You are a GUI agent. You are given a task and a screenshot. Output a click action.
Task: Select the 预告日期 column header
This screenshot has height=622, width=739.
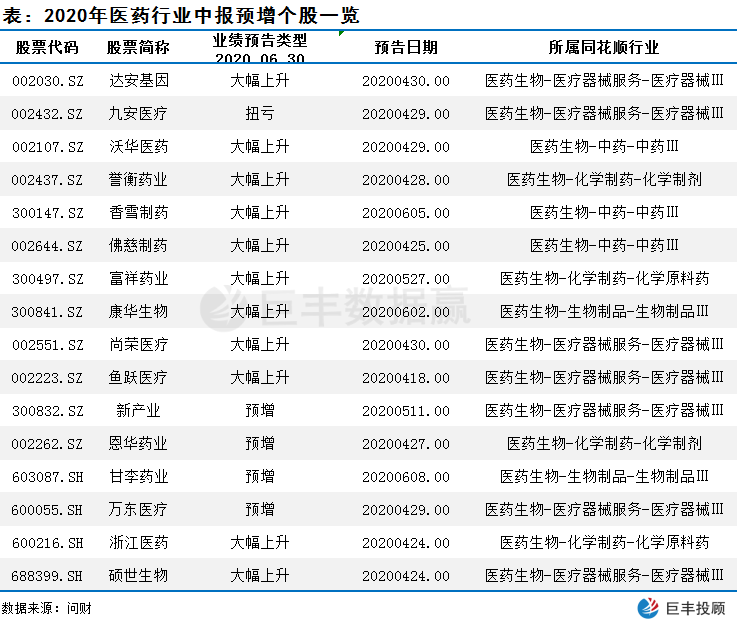[405, 48]
